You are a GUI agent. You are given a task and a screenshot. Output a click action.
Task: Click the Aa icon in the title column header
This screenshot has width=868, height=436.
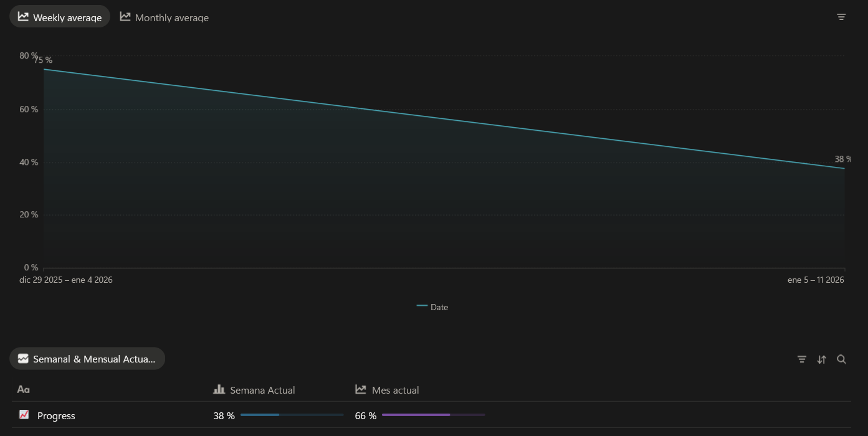23,389
